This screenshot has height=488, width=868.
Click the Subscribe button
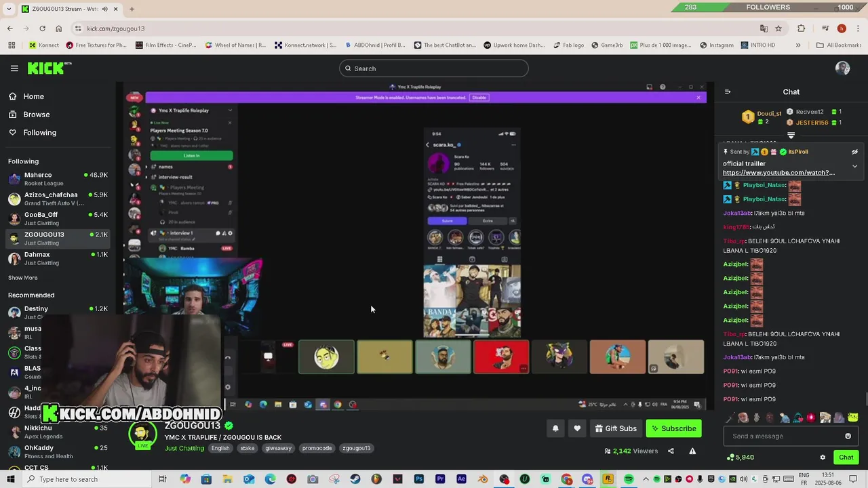[673, 428]
